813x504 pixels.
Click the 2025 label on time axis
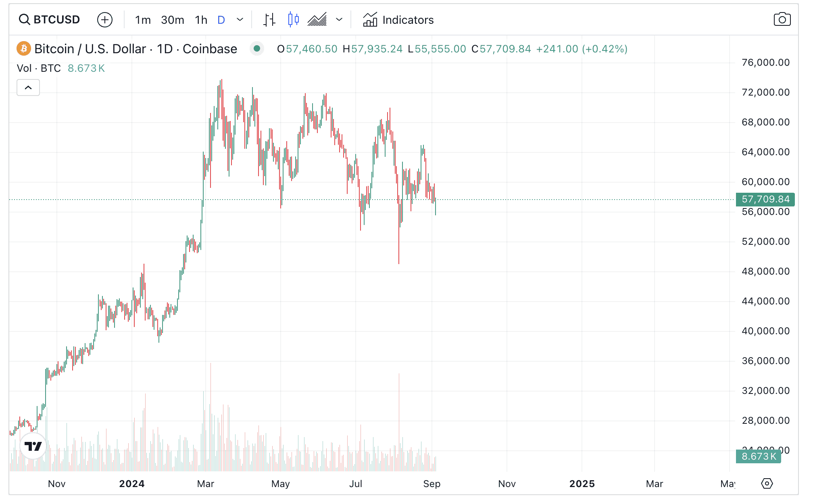[582, 484]
